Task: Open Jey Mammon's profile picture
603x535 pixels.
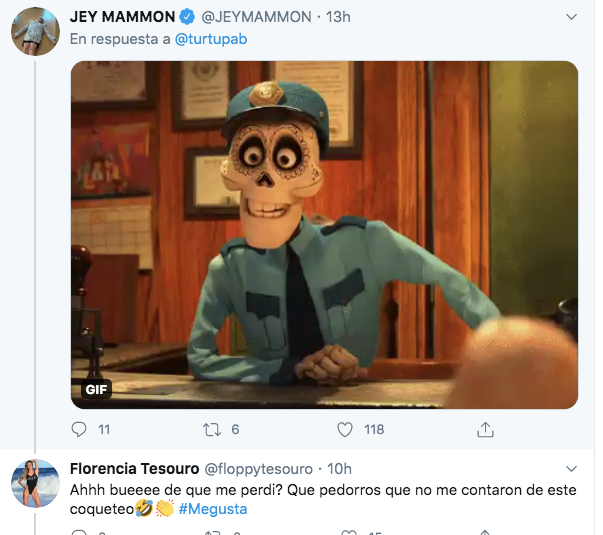Action: pos(35,32)
